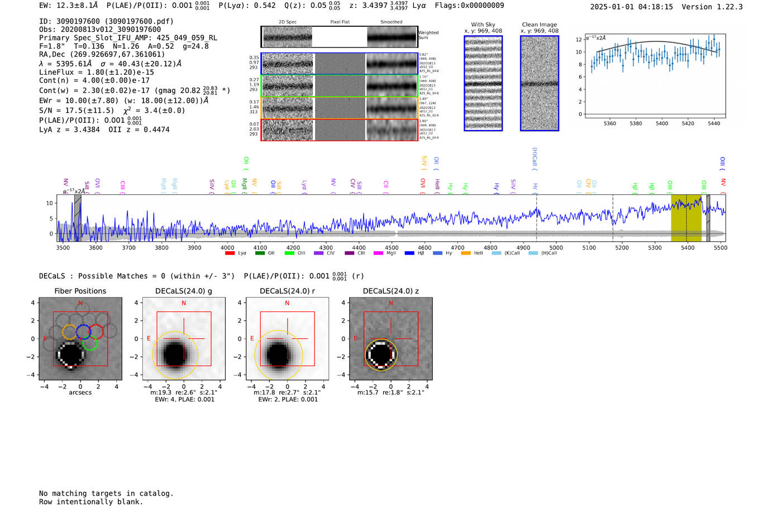Open the With Sky cutout image

coord(483,83)
